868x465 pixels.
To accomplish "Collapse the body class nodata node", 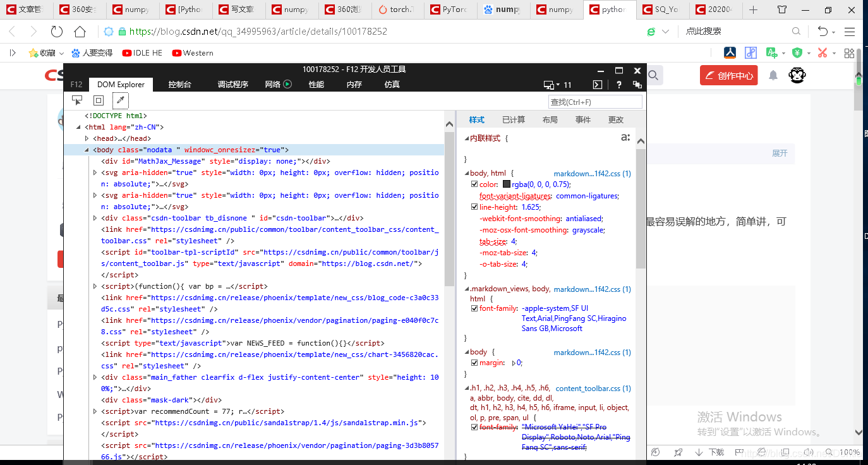I will coord(87,150).
